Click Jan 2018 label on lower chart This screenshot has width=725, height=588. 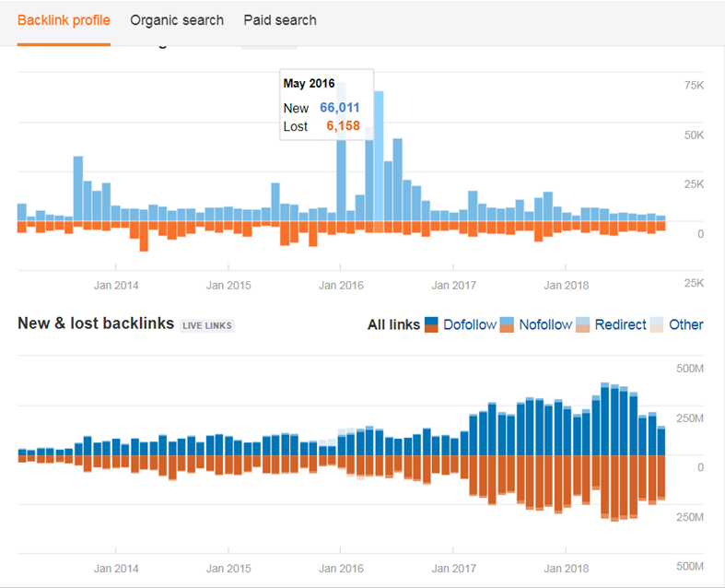[567, 569]
